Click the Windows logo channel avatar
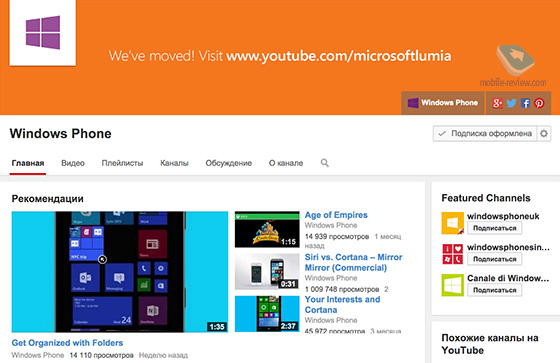 (x=43, y=33)
